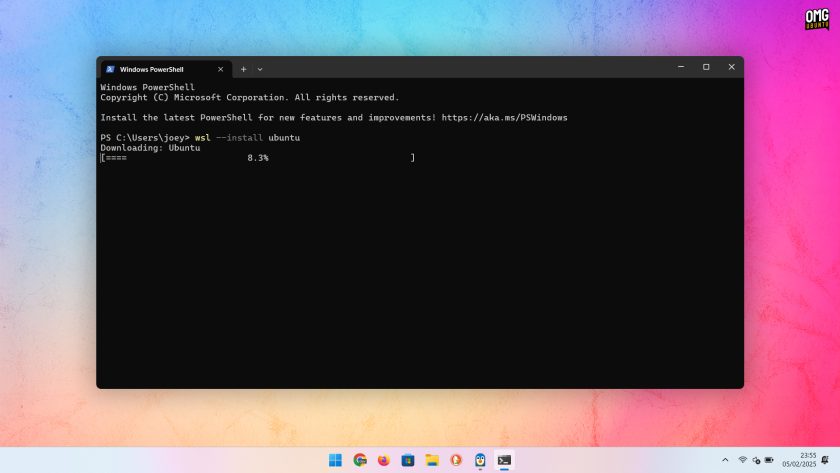Click the 'PS C:\Users\joey>' prompt

[x=145, y=138]
